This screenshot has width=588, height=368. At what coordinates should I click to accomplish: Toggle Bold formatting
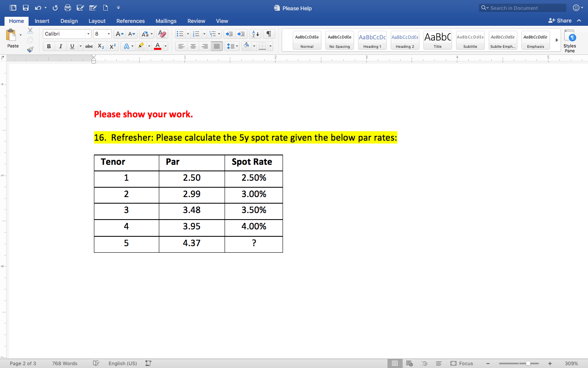(x=49, y=46)
